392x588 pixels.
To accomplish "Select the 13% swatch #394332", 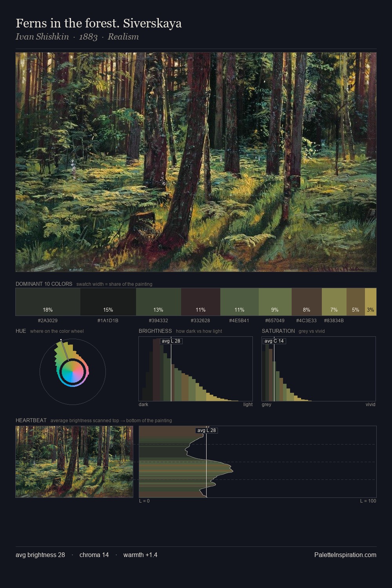I will (x=158, y=302).
